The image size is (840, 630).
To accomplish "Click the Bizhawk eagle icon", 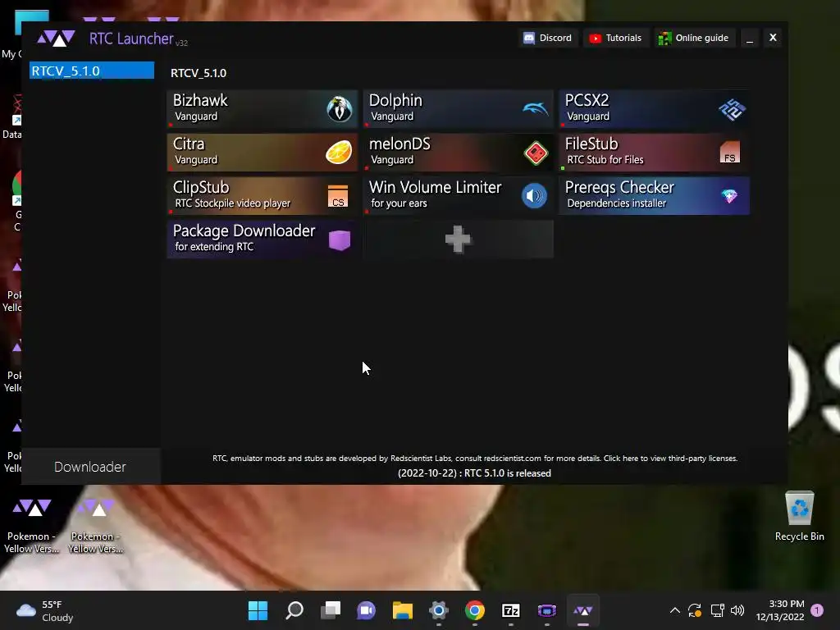I will [339, 109].
